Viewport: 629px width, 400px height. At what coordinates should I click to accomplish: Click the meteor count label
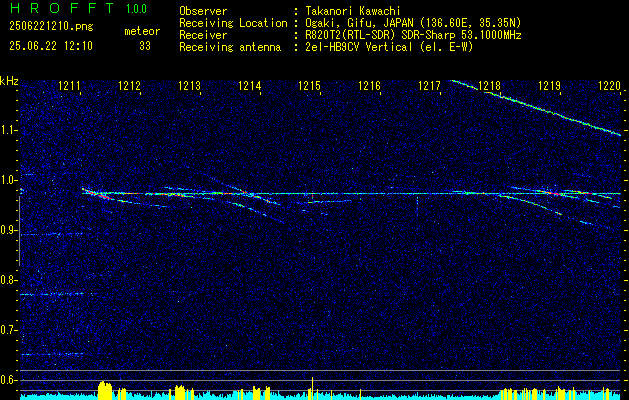tap(142, 31)
